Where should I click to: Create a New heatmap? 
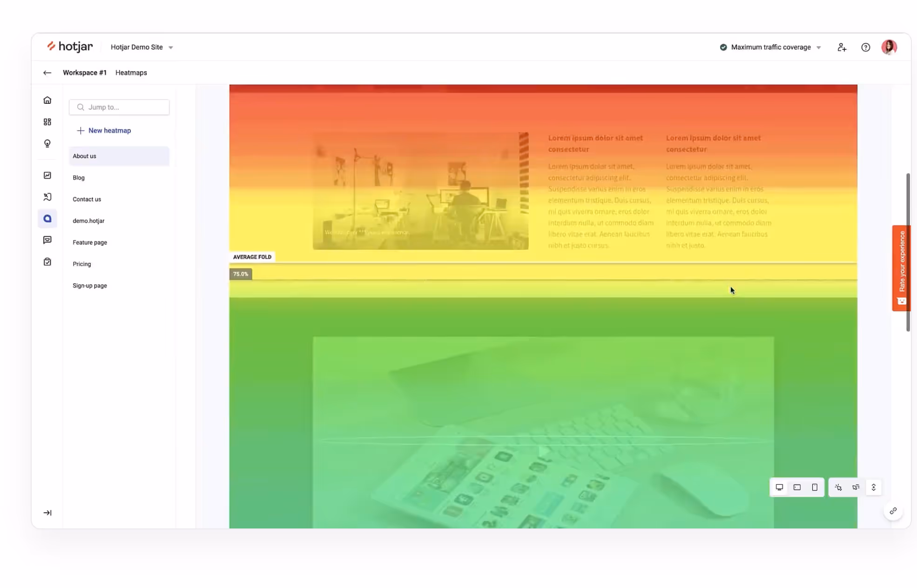[104, 130]
